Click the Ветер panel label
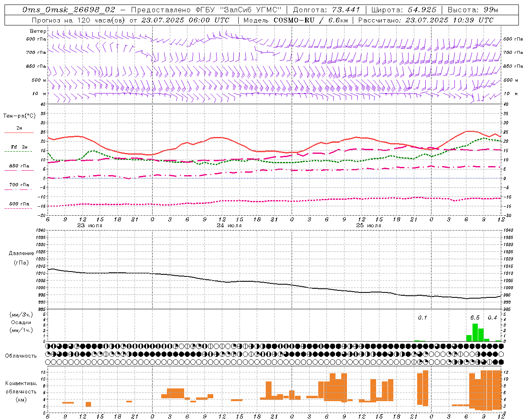This screenshot has width=525, height=420. coord(38,31)
